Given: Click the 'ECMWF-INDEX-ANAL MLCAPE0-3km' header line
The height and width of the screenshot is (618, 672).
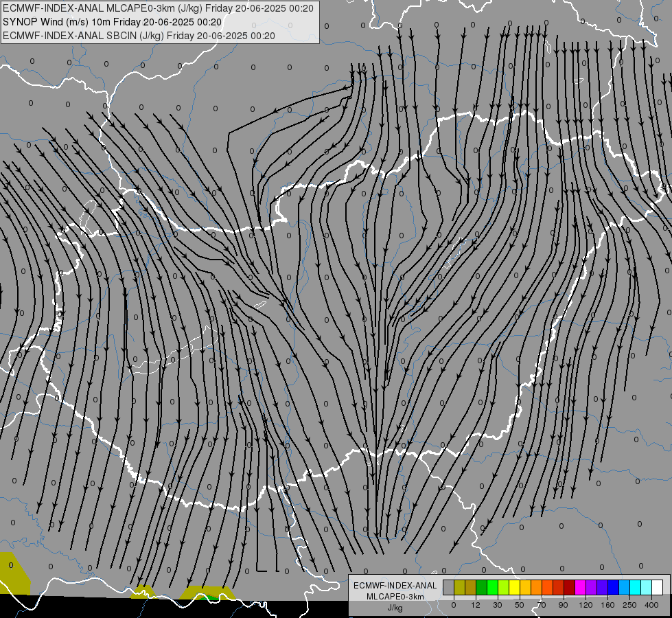Looking at the screenshot, I should (158, 8).
